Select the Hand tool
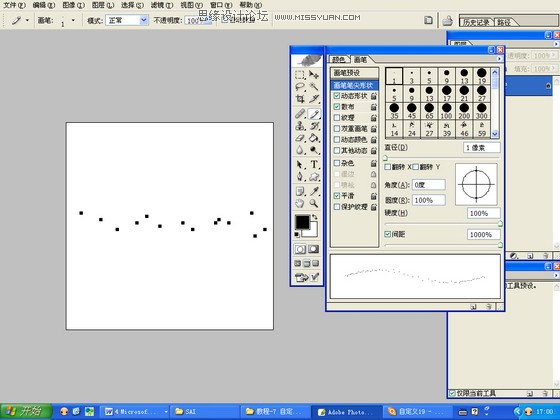Viewport: 560px width, 420px height. 300,204
